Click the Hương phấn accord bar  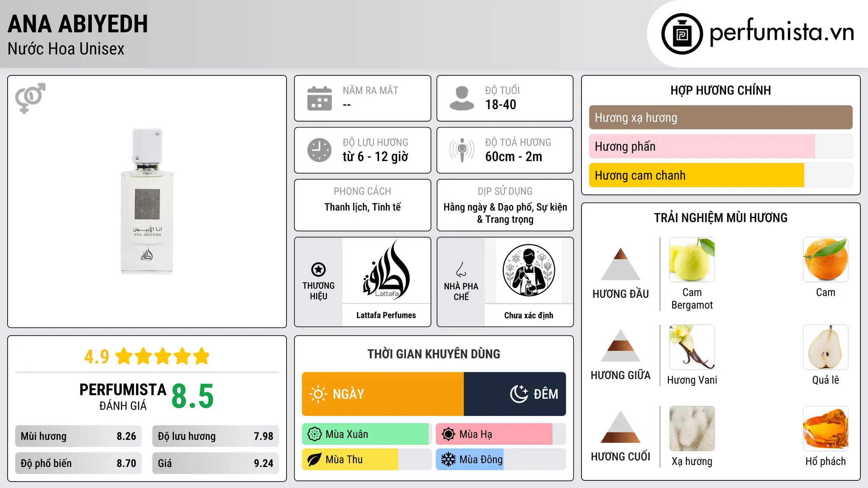[x=721, y=146]
